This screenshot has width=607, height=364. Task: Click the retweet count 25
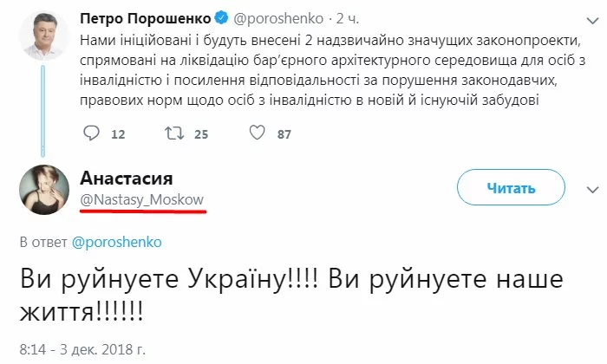point(201,134)
